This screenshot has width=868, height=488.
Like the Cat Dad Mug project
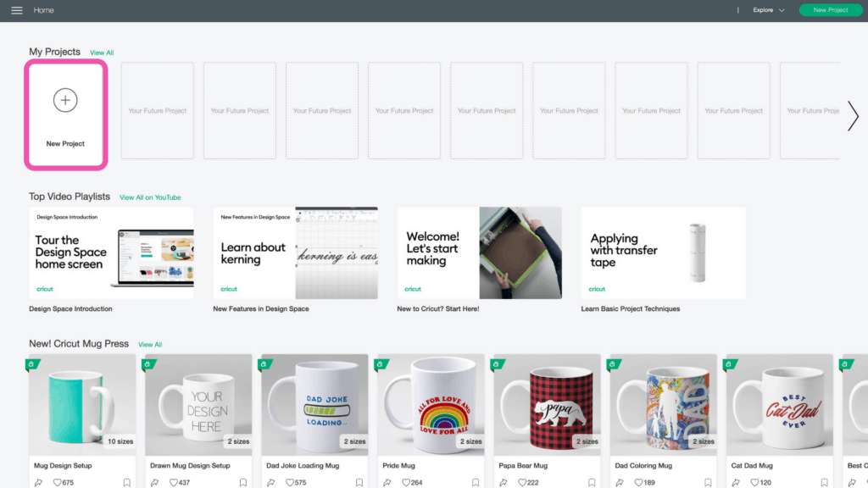(754, 482)
